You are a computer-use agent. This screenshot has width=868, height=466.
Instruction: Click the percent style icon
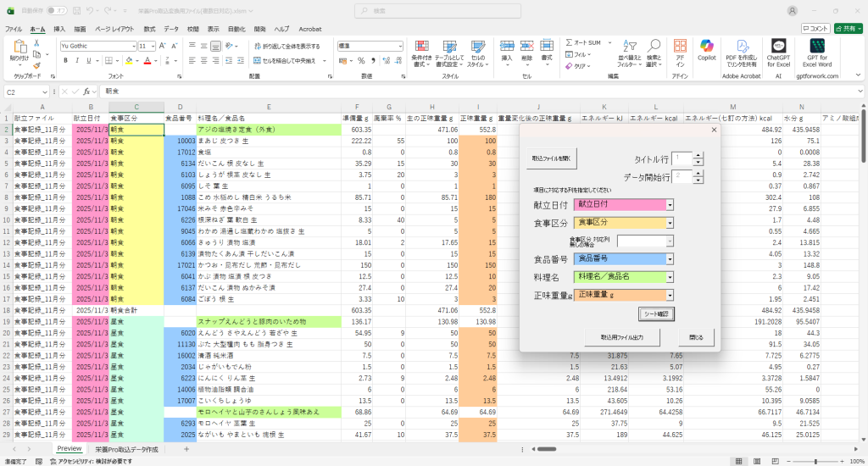(361, 60)
